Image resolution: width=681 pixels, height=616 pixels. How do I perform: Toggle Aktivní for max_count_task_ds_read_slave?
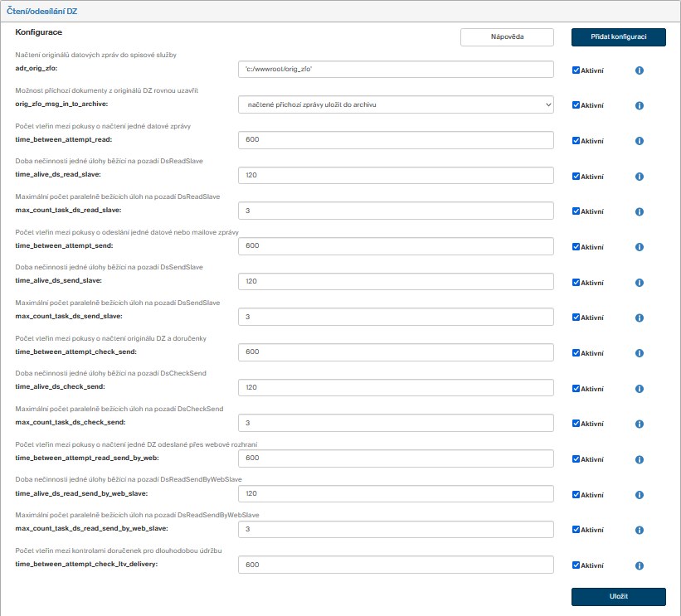coord(576,211)
